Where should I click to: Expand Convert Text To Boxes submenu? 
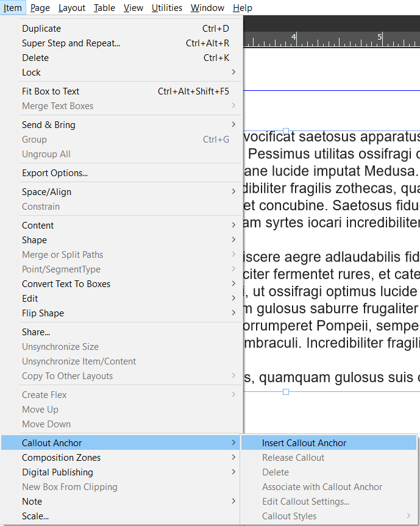point(66,284)
